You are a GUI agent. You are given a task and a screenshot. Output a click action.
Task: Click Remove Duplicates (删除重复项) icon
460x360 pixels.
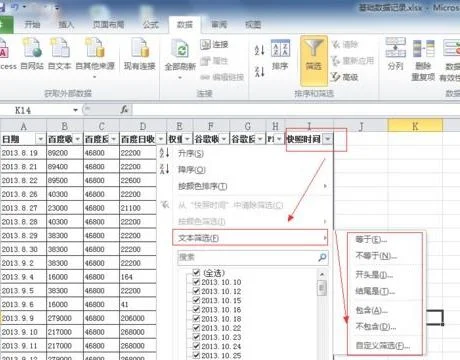click(x=423, y=49)
